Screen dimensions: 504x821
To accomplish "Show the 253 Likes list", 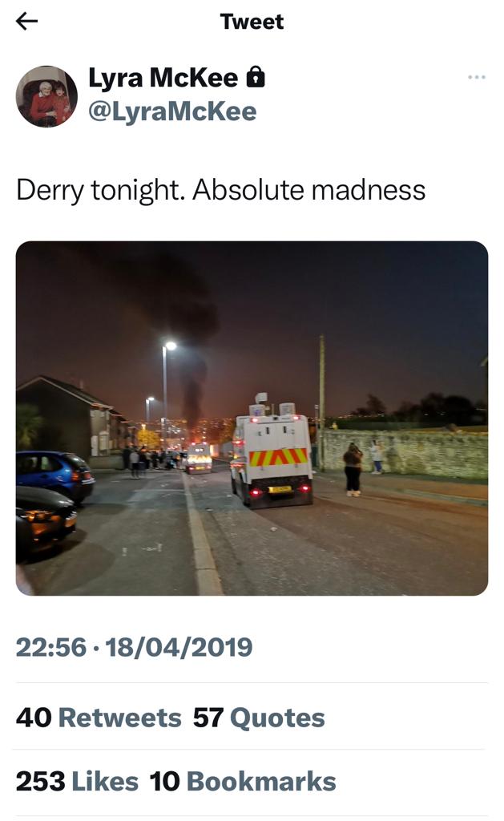I will tap(77, 781).
